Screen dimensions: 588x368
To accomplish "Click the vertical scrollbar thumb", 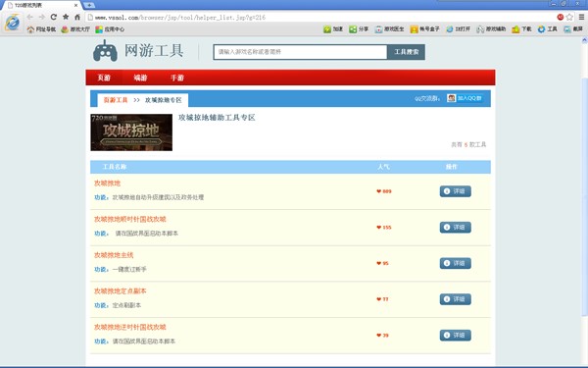I will [585, 197].
